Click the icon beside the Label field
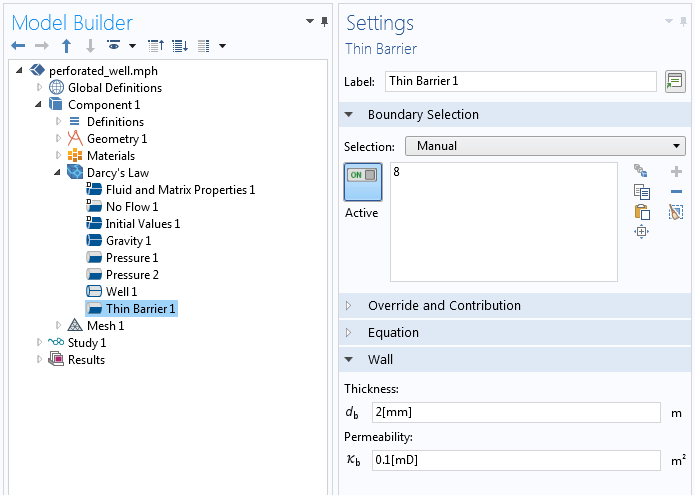695x495 pixels. 675,81
